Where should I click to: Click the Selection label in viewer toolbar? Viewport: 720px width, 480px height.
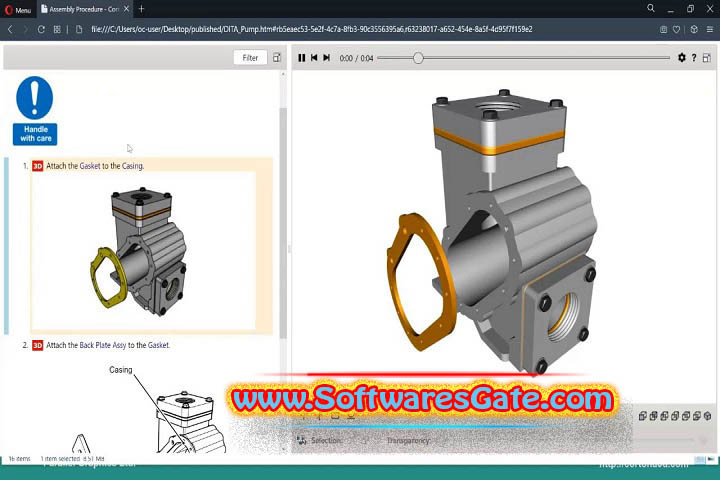[326, 440]
